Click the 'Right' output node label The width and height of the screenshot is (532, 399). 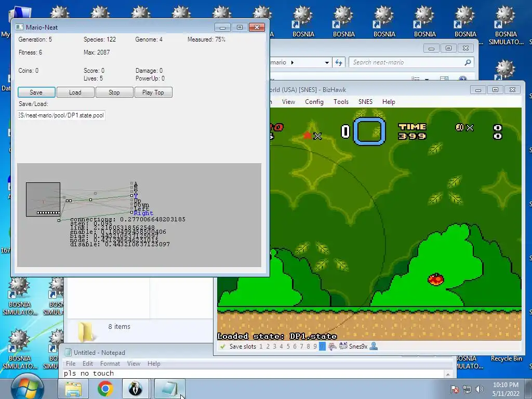pyautogui.click(x=143, y=213)
